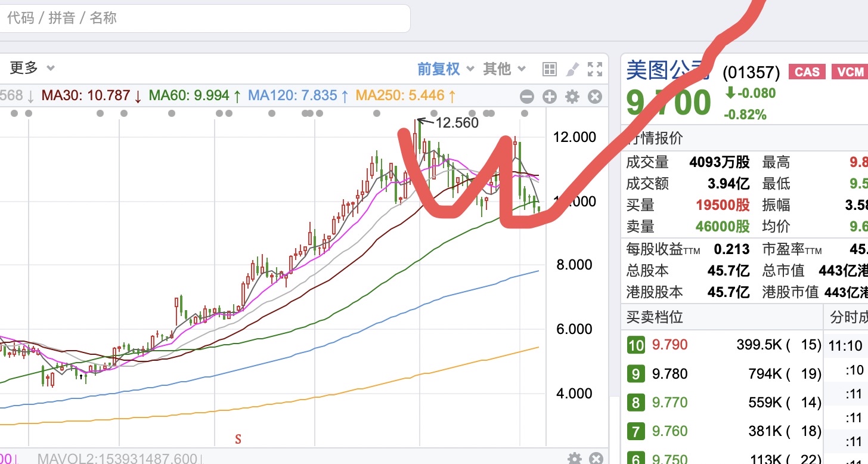868x464 pixels.
Task: Click the 12.000 price axis label
Action: click(575, 137)
